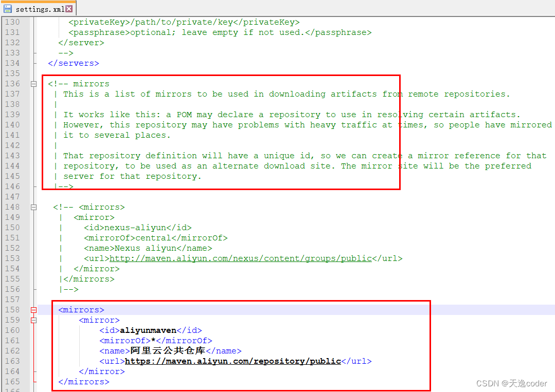555x392 pixels.
Task: Collapse the fold marker at line 148
Action: tap(33, 208)
